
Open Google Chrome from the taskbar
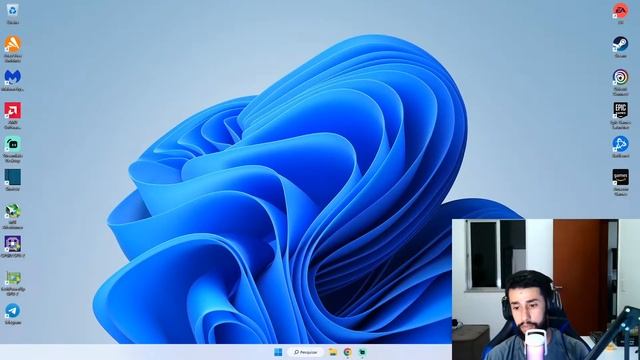click(348, 352)
